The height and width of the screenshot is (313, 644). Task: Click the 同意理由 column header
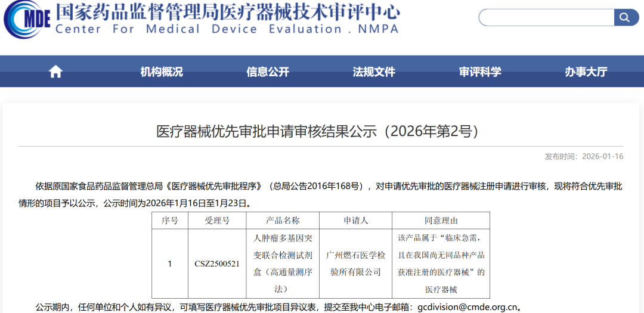[x=441, y=221]
